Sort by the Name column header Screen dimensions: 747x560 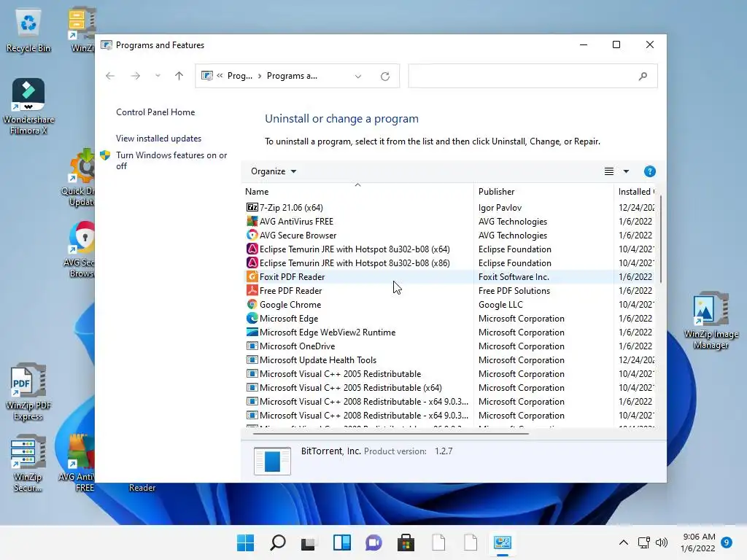[357, 192]
